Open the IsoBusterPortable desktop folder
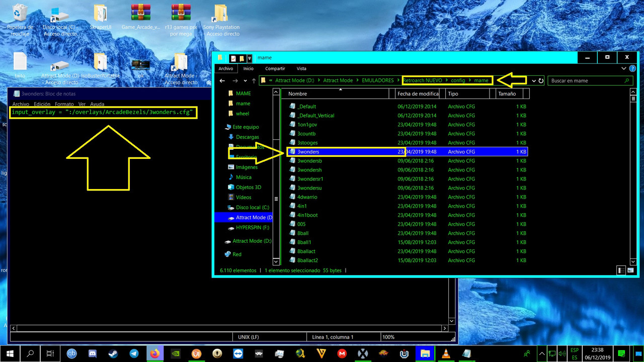 coord(101,65)
